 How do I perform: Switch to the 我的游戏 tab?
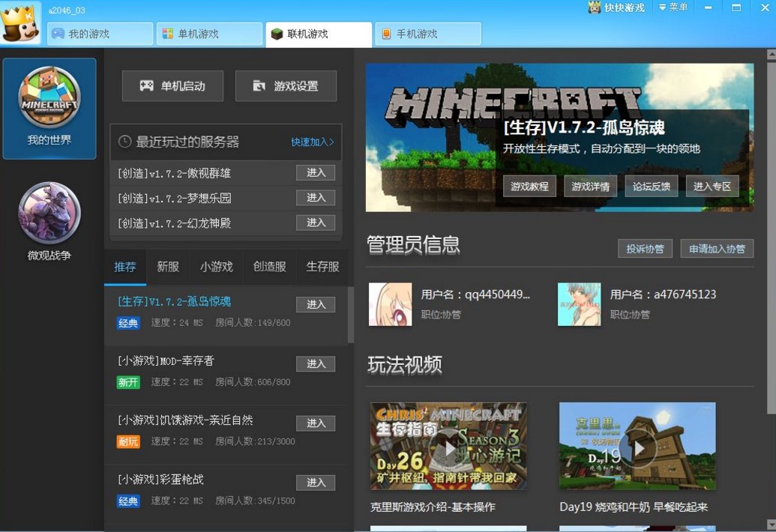tap(100, 34)
